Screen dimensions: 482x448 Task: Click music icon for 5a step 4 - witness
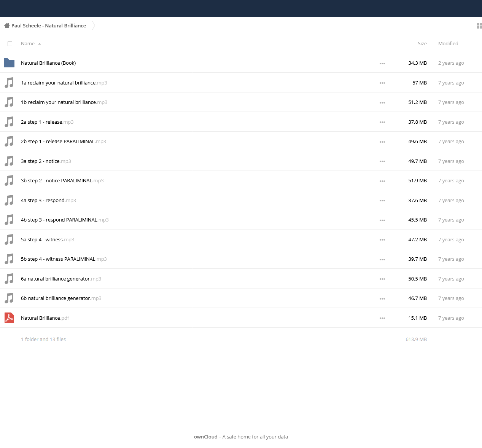pos(9,239)
